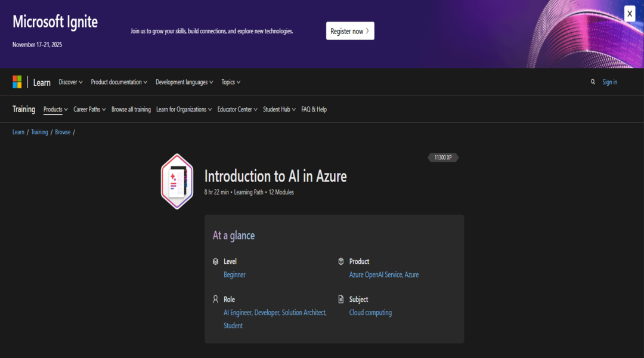
Task: Click the Level layers icon
Action: coord(216,261)
